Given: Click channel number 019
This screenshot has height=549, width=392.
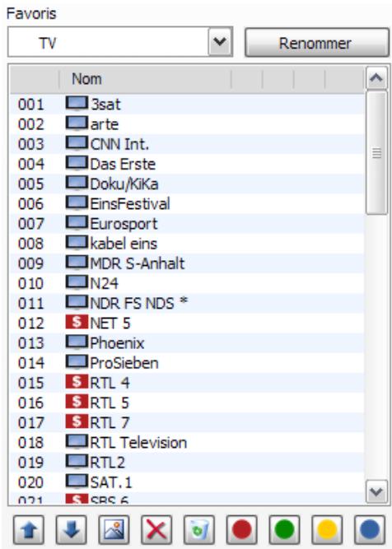Looking at the screenshot, I should pyautogui.click(x=31, y=463).
